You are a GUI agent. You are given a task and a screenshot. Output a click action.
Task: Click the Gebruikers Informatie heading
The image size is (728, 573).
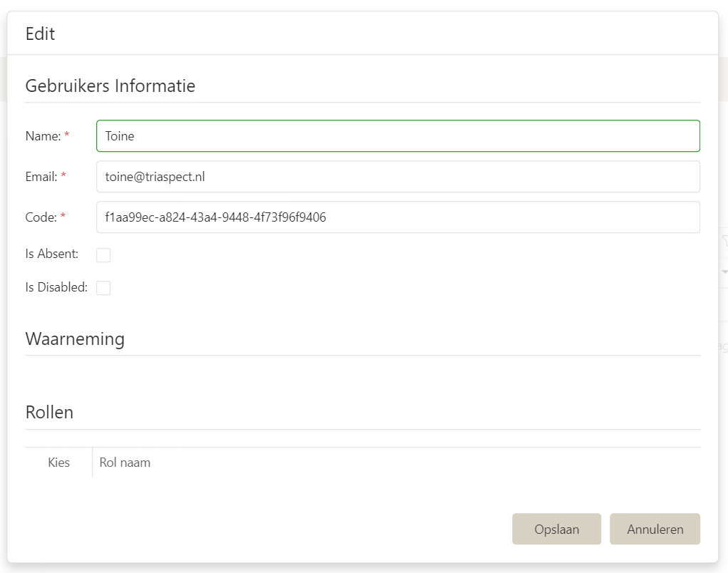110,86
